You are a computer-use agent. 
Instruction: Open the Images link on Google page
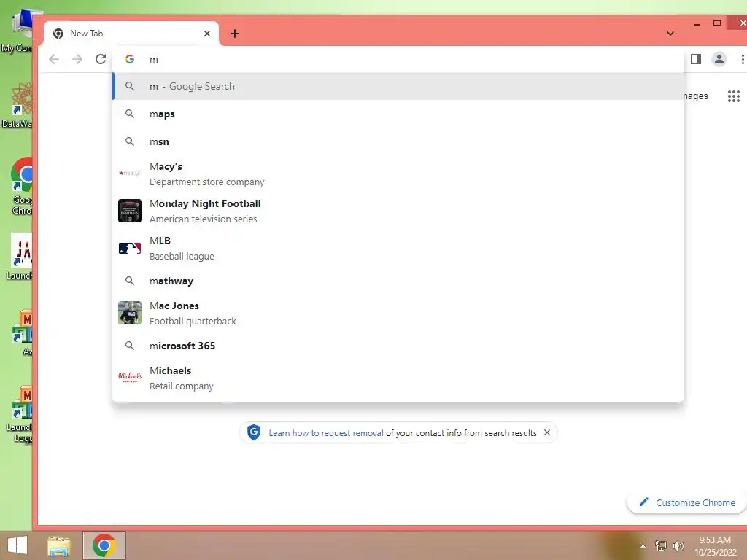(696, 96)
